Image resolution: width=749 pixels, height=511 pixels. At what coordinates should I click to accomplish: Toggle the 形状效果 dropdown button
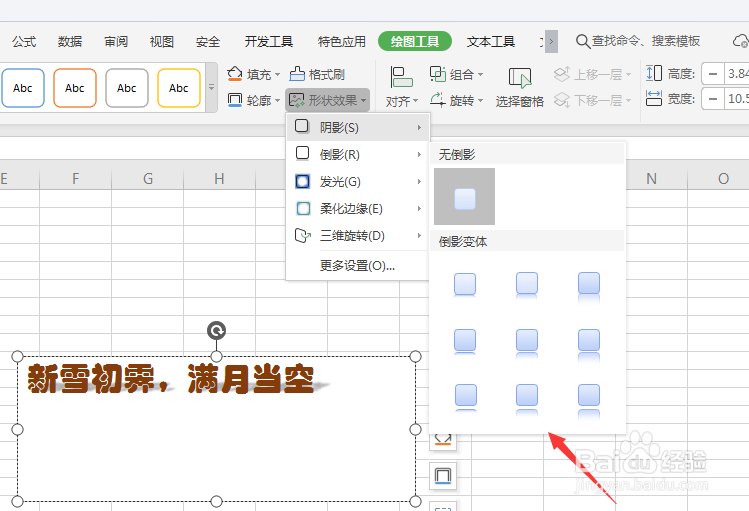coord(328,100)
